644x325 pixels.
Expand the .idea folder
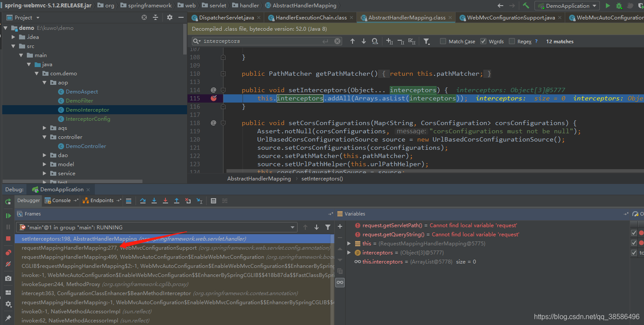tap(14, 37)
